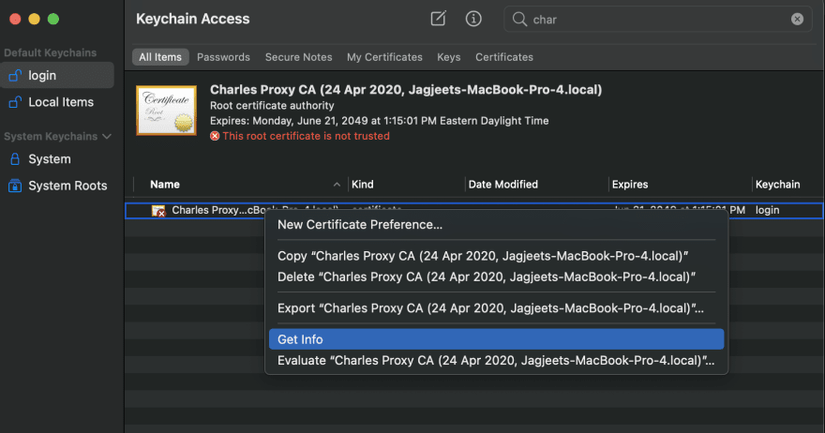Clear the search field with X icon
825x433 pixels.
click(797, 19)
